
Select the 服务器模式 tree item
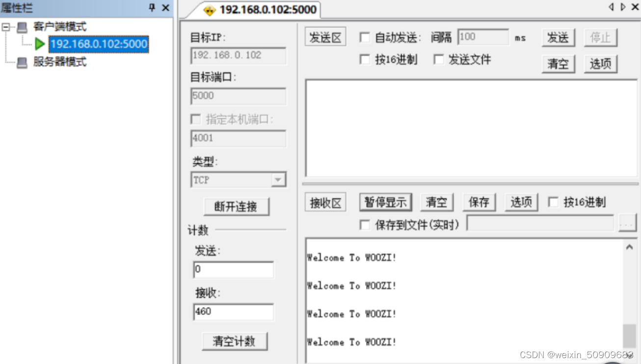[x=59, y=62]
